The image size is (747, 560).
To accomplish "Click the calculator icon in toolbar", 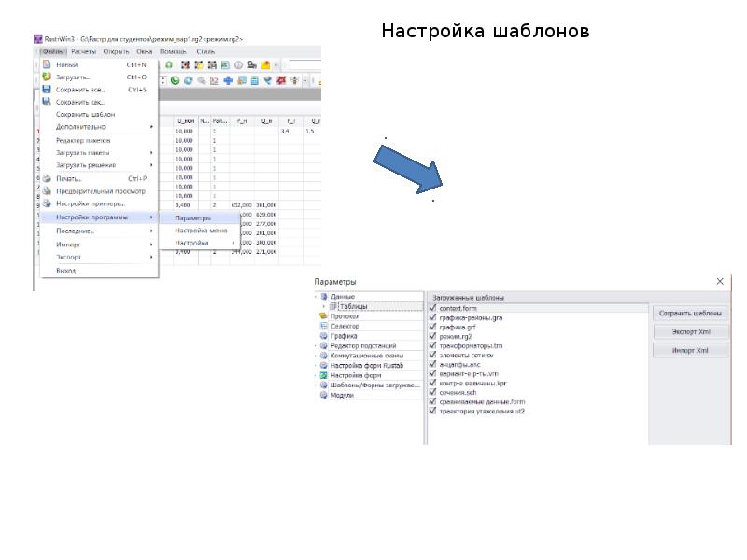I will (x=254, y=80).
